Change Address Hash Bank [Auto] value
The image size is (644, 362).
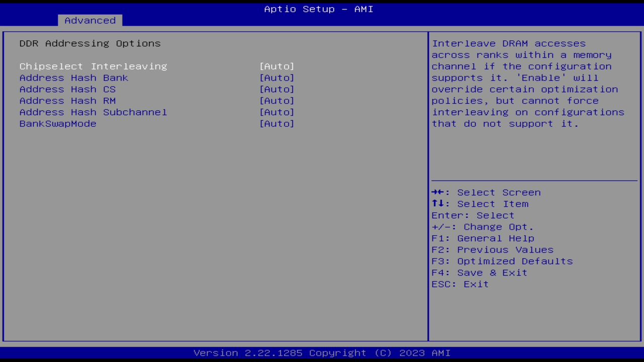click(x=277, y=78)
